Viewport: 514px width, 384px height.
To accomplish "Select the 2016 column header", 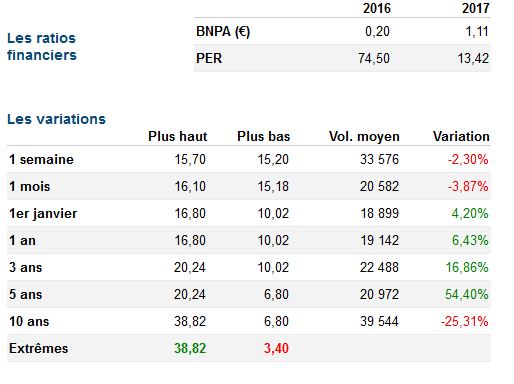I will pos(377,8).
